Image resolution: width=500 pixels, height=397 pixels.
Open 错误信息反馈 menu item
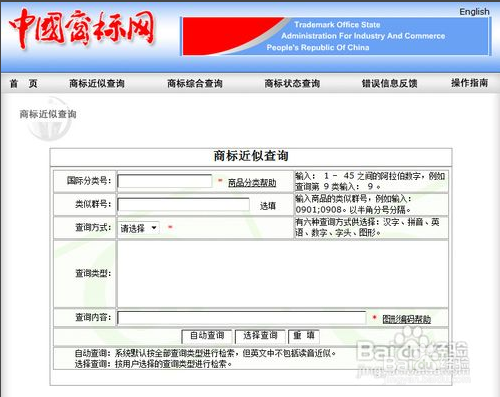pos(389,83)
